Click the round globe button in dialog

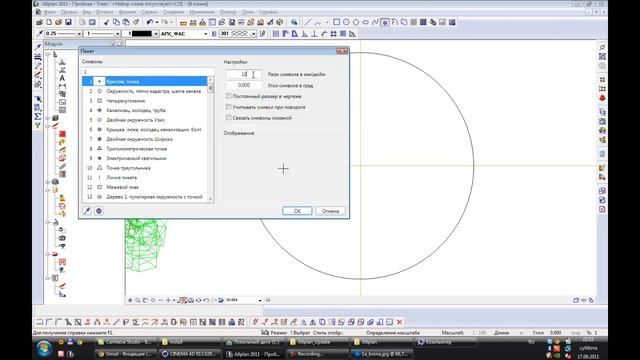[x=99, y=211]
